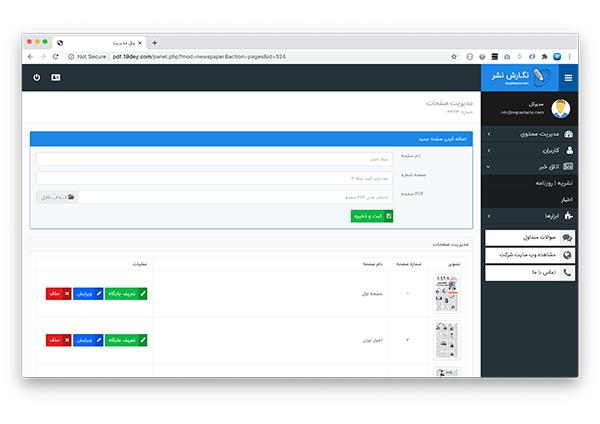Bookmark page with the star icon
The height and width of the screenshot is (424, 600).
point(455,57)
